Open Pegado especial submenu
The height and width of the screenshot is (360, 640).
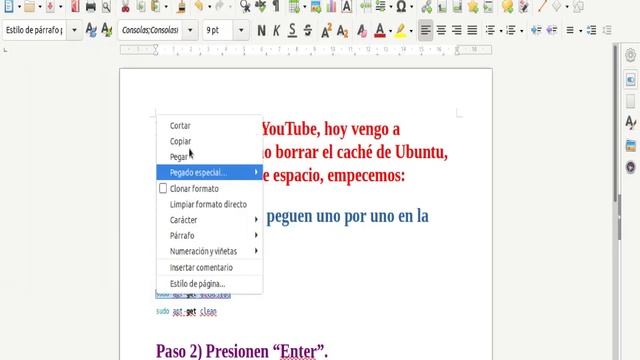[209, 172]
